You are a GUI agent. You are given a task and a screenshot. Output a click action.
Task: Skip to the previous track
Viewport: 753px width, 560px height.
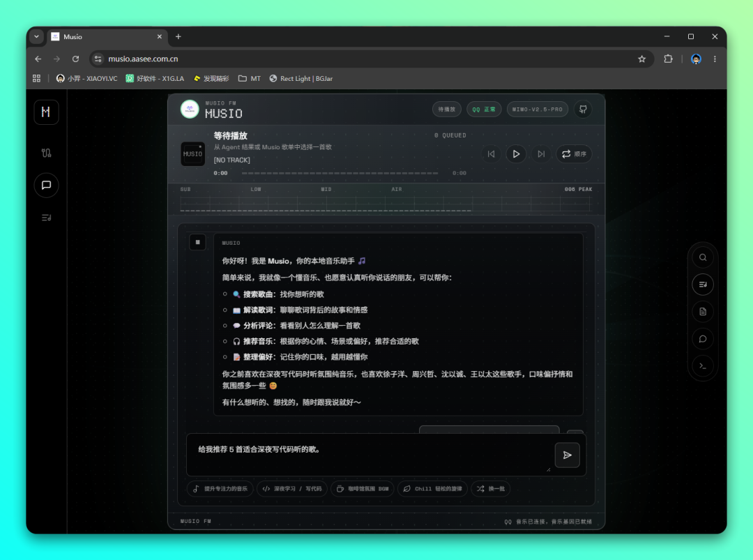pos(491,153)
